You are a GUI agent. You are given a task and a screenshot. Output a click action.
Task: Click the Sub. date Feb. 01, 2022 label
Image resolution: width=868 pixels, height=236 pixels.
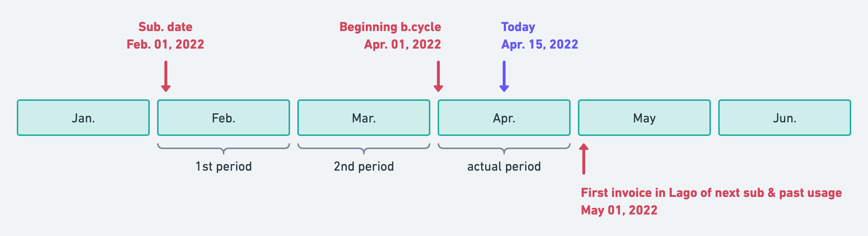pyautogui.click(x=165, y=35)
